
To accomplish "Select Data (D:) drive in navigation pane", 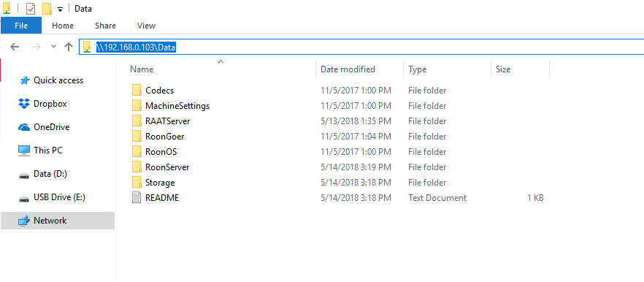I will [50, 174].
